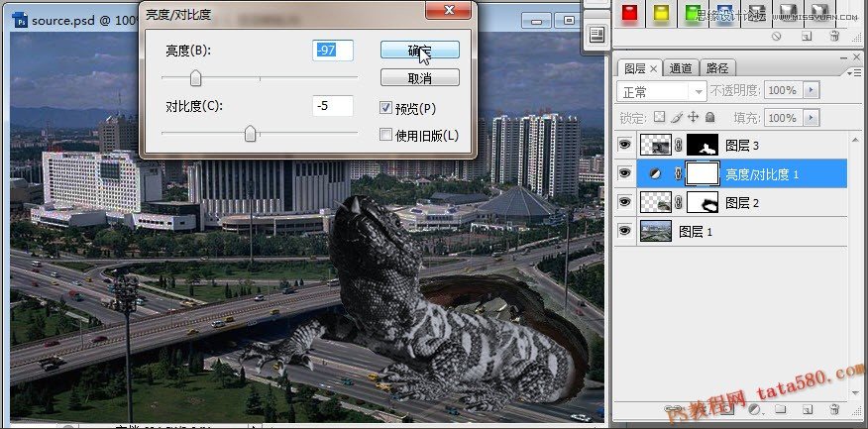This screenshot has height=429, width=868.
Task: Click the mask link icon on 图层 3
Action: (679, 146)
